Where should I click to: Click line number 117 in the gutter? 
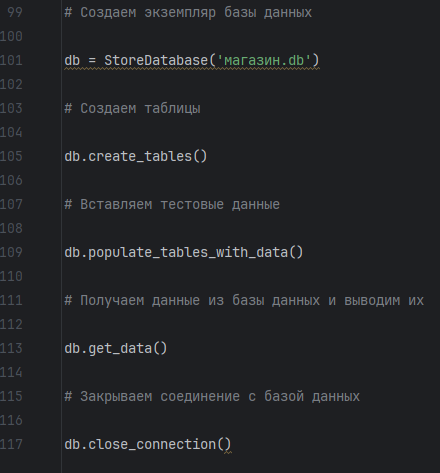(11, 444)
